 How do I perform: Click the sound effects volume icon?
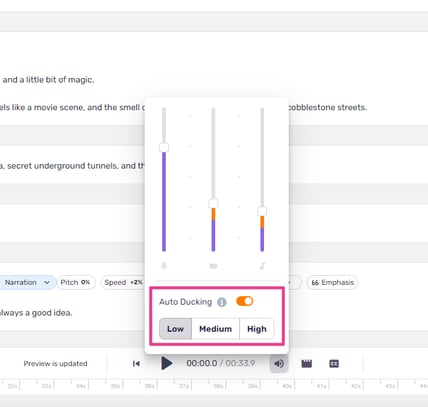tap(213, 266)
